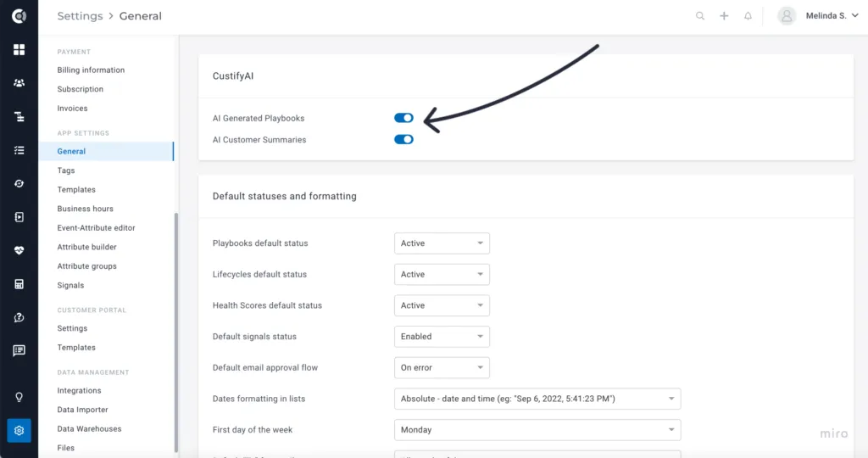Select General in App Settings
Screen dimensions: 868x458
(106, 151)
